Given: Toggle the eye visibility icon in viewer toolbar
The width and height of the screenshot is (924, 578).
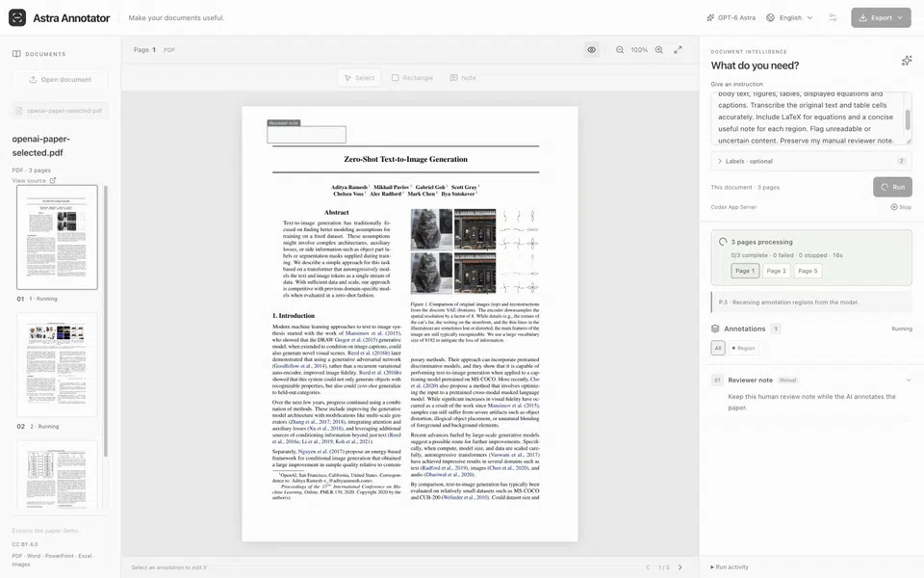Looking at the screenshot, I should [x=592, y=50].
